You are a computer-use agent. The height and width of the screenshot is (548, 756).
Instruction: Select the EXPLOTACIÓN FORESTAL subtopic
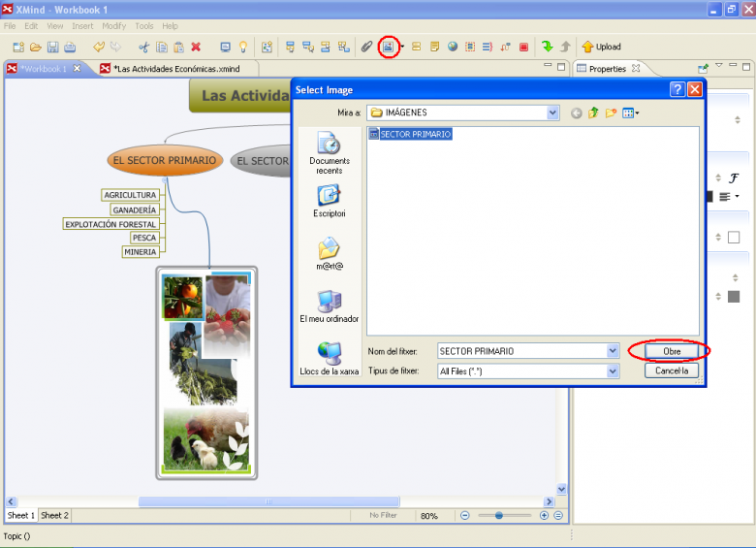(110, 224)
